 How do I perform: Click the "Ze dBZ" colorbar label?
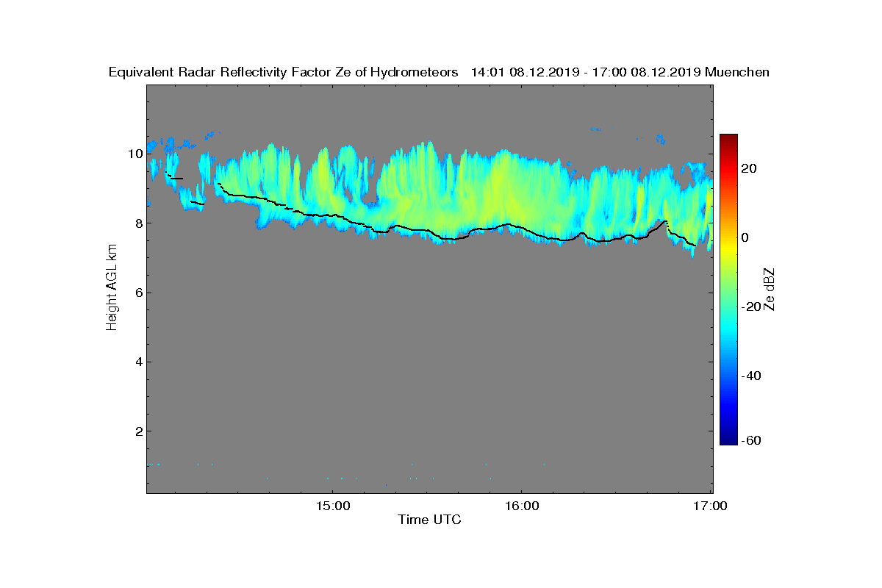tap(770, 289)
